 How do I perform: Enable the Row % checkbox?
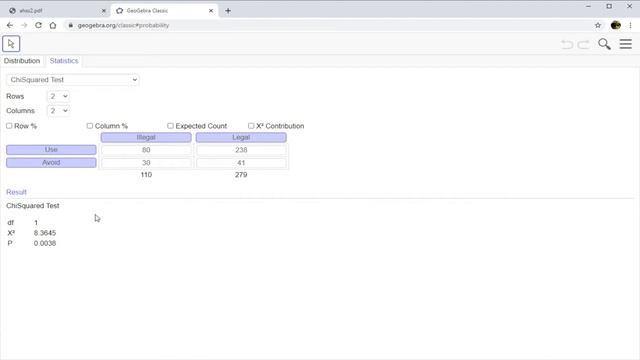coord(9,126)
